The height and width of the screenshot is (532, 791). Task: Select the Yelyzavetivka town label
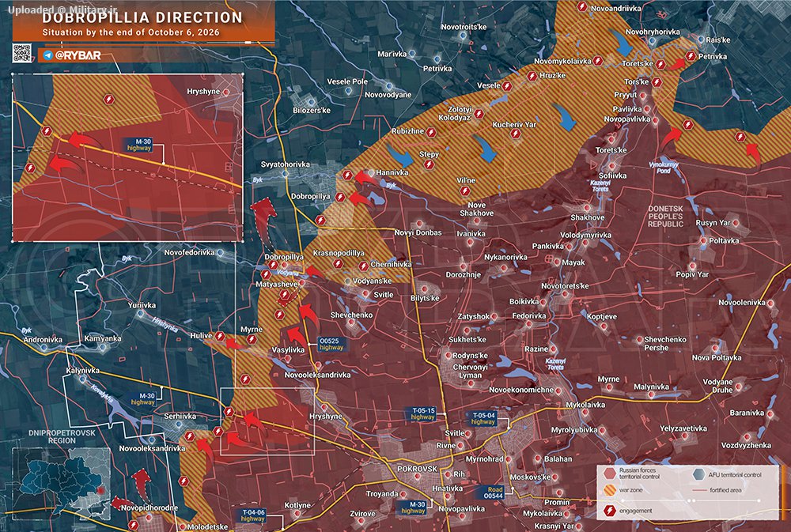tap(683, 428)
